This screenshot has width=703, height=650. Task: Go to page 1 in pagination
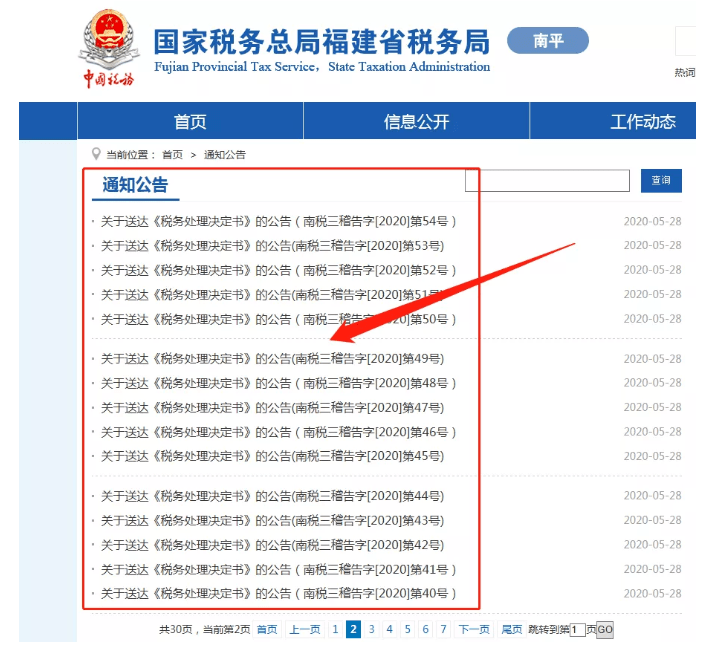point(335,629)
